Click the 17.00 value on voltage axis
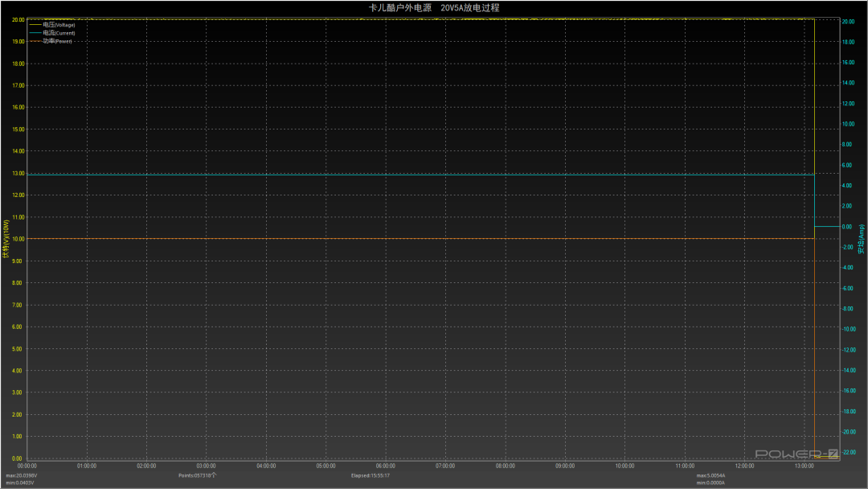Viewport: 868px width, 489px height. point(18,85)
